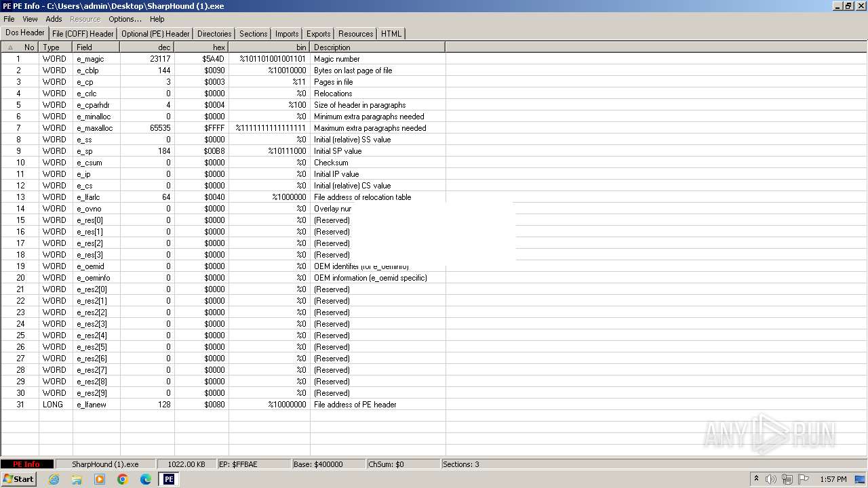
Task: Select PE Info taskbar button
Action: [169, 479]
